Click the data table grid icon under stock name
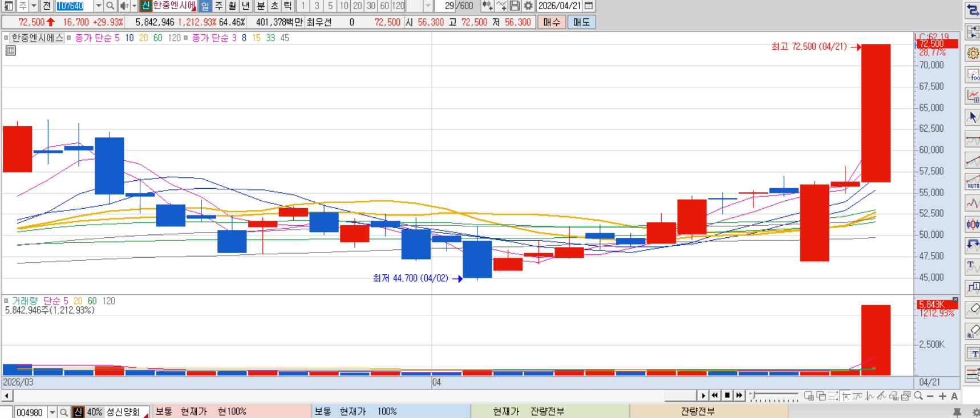Screen dimensions: 980x418 pyautogui.click(x=10, y=51)
